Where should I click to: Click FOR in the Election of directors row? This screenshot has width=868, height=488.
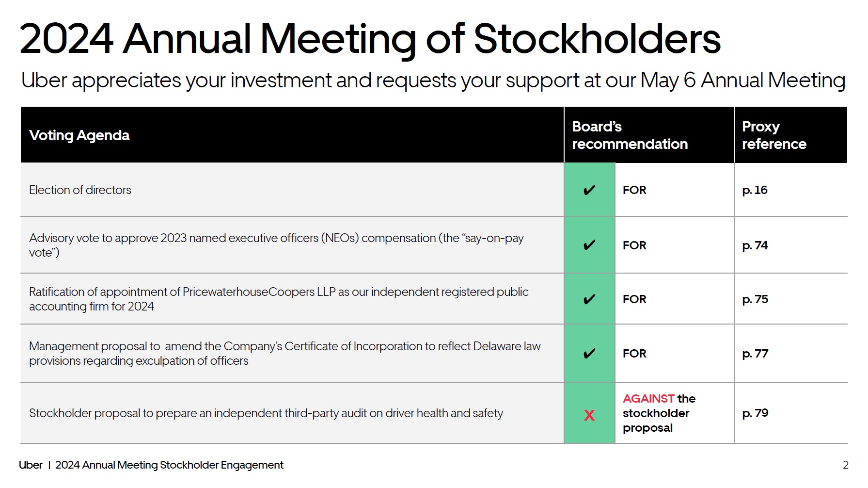(634, 190)
